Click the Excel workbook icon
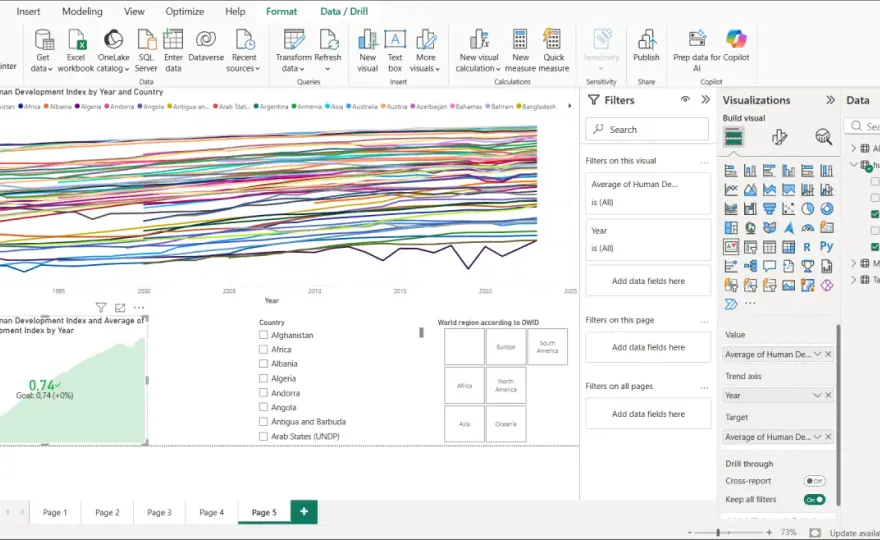This screenshot has width=880, height=540. click(76, 40)
